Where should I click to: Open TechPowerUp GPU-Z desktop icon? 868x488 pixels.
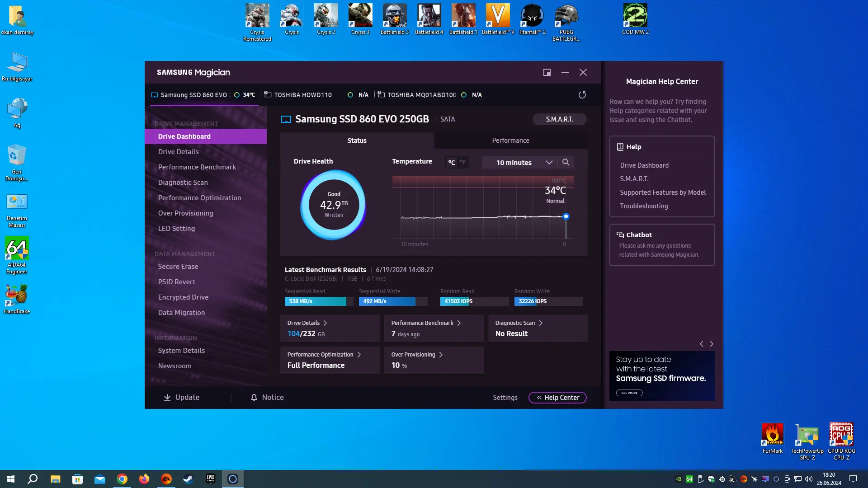pyautogui.click(x=807, y=441)
